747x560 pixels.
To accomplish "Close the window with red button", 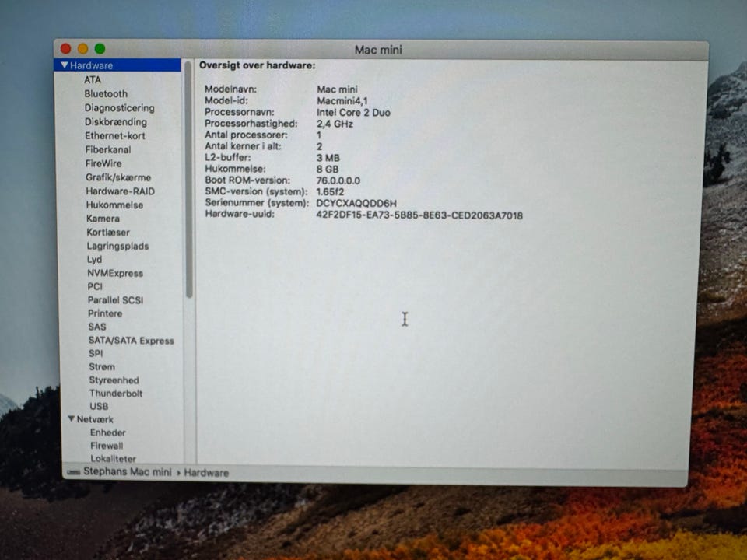I will coord(65,48).
